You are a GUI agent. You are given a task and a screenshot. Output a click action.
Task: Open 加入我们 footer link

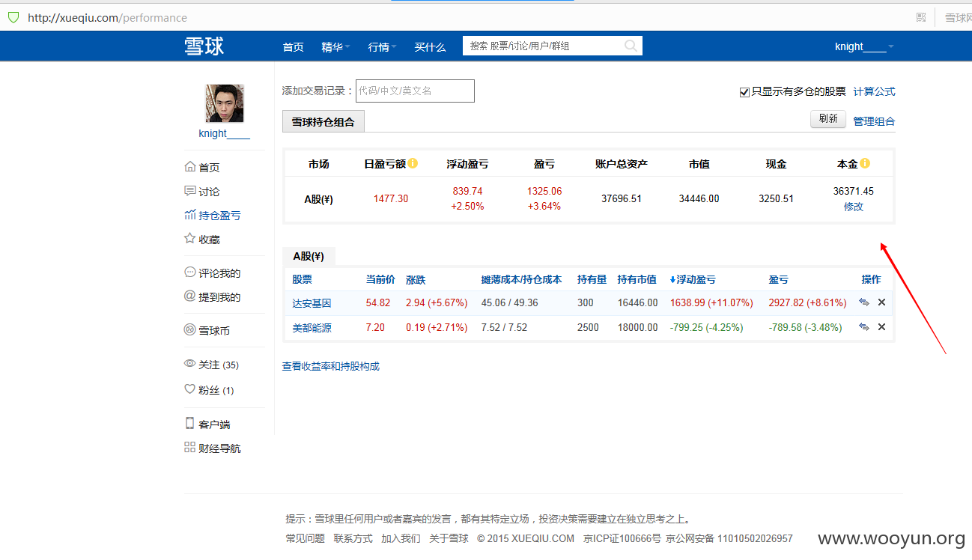(401, 538)
